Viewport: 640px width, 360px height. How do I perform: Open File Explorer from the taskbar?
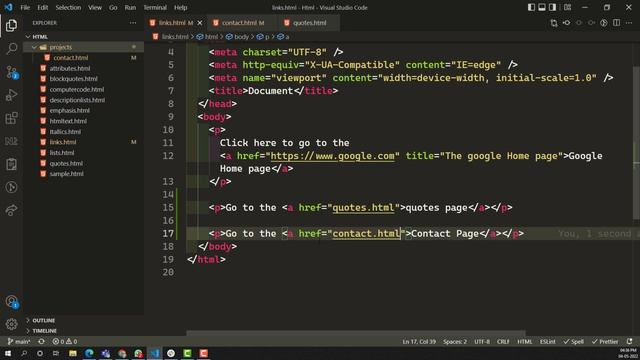coord(73,353)
